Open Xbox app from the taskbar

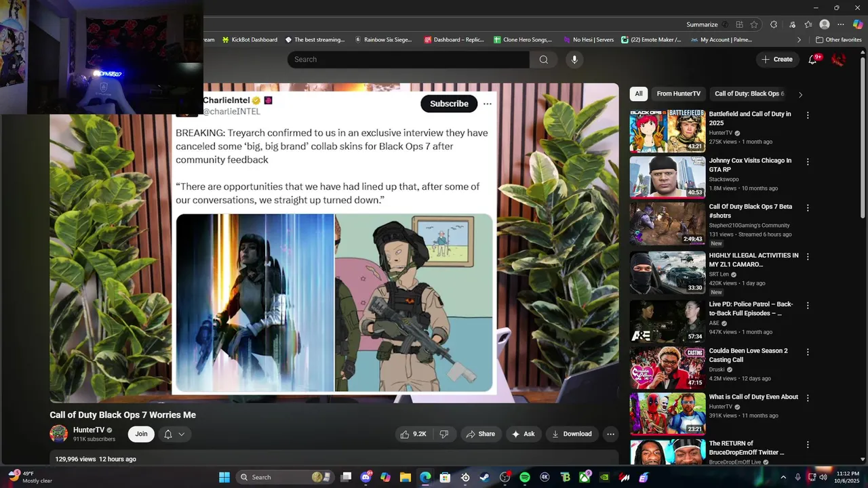pos(585,477)
